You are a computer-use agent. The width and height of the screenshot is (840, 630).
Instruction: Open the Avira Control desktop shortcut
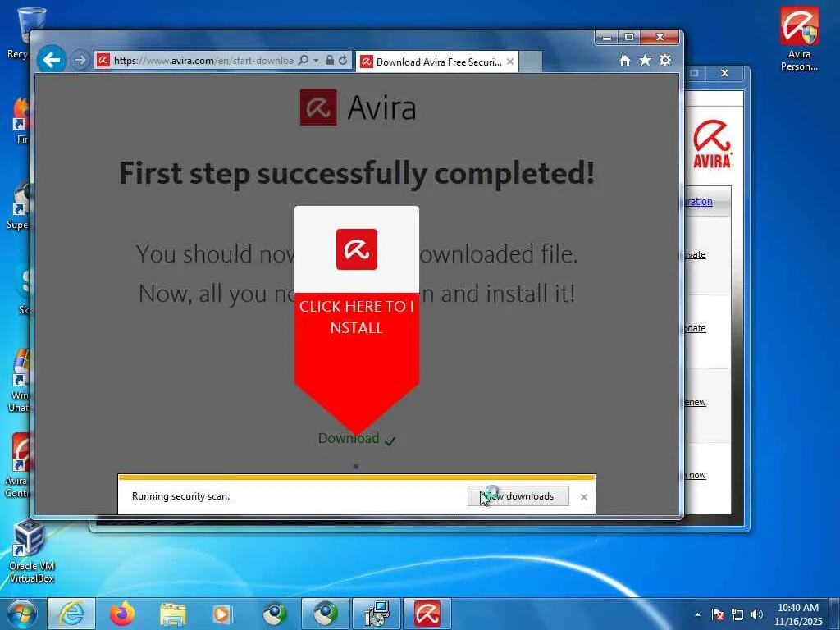[19, 465]
